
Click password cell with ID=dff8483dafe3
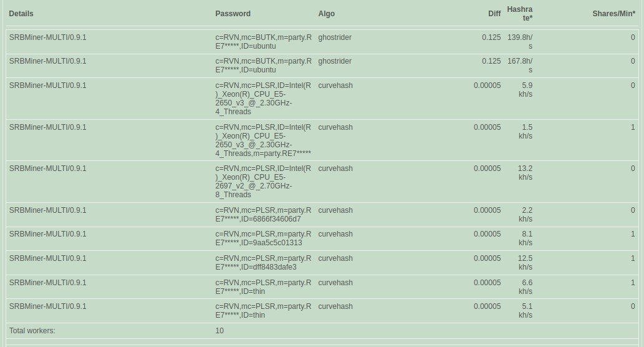263,263
